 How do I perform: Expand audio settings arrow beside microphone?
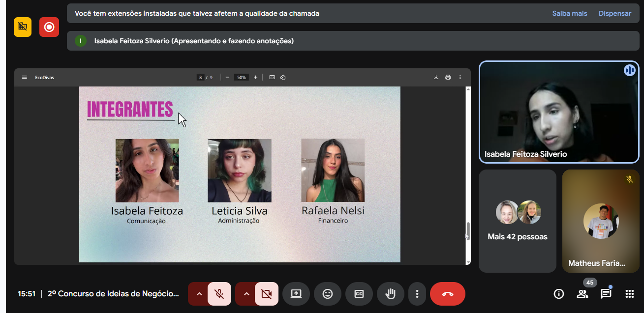coord(199,294)
